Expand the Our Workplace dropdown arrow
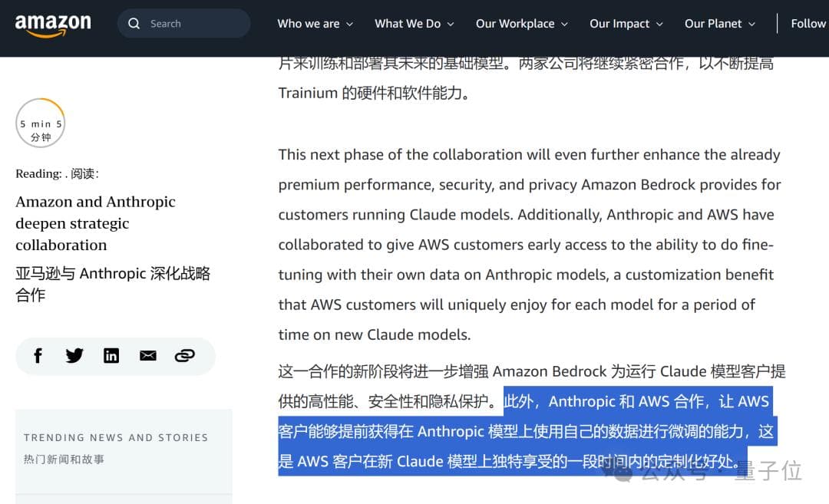This screenshot has height=504, width=829. (565, 25)
